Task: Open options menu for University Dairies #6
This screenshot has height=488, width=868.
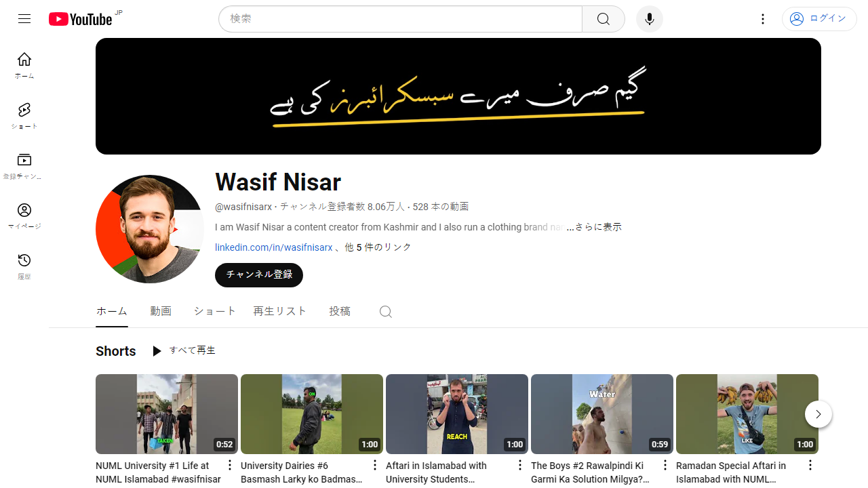Action: 375,465
